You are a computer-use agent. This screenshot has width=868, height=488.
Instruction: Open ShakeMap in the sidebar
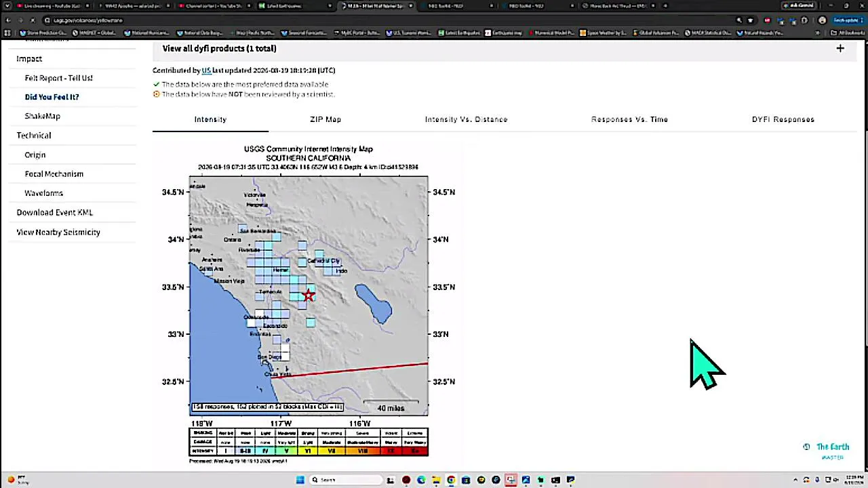click(42, 116)
